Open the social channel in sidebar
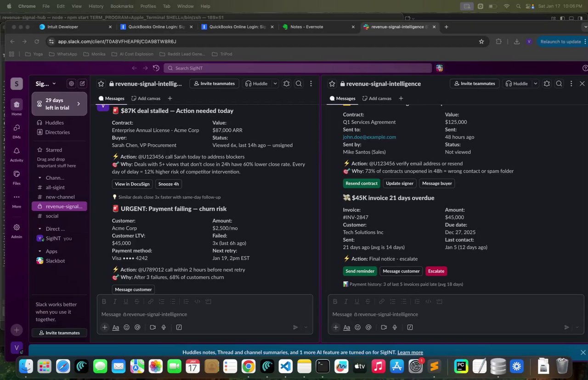Screen dimensions: 588x380 tap(52, 216)
